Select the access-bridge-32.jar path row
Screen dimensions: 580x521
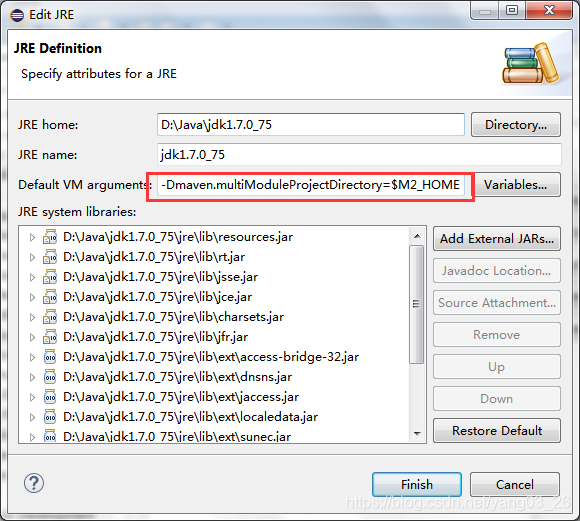tap(211, 357)
